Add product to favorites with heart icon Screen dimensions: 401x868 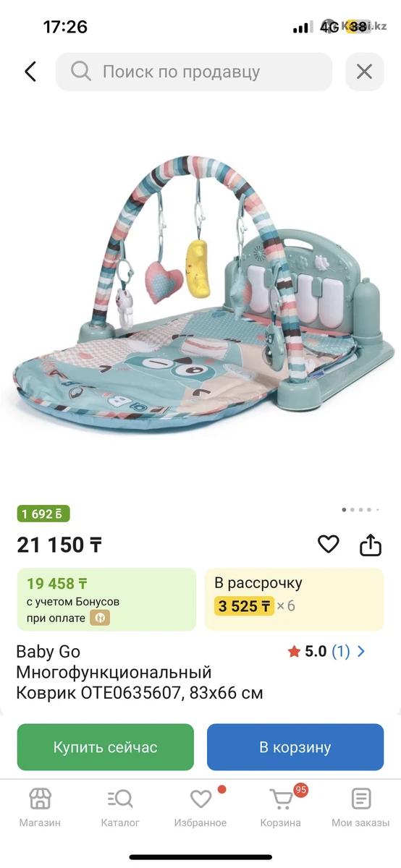329,544
